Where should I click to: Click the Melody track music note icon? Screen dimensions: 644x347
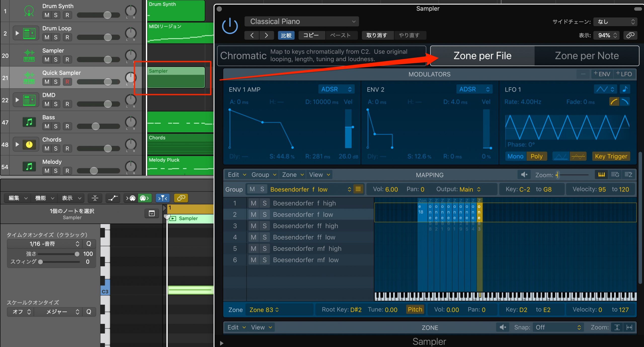[29, 167]
